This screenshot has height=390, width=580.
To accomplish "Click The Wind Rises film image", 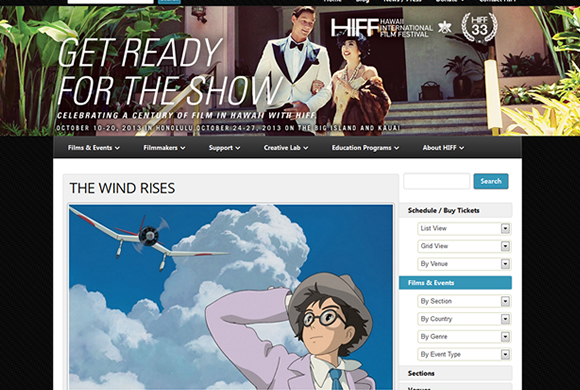I will 231,297.
